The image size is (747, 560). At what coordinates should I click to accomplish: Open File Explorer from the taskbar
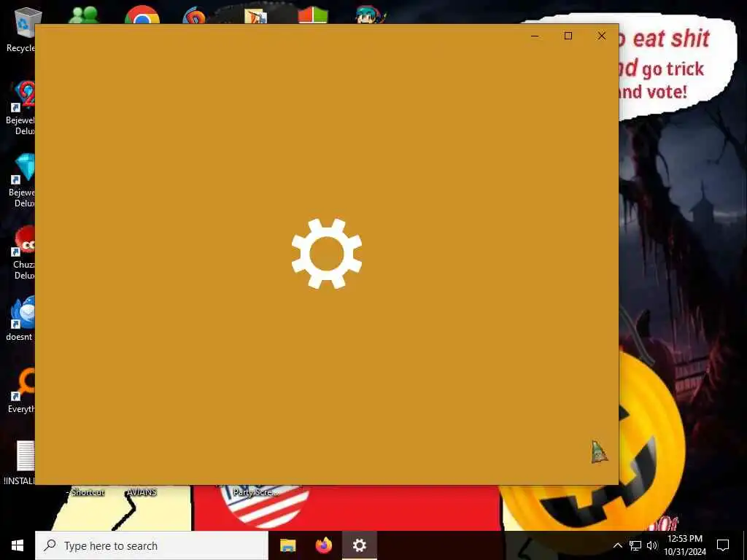[x=287, y=545]
